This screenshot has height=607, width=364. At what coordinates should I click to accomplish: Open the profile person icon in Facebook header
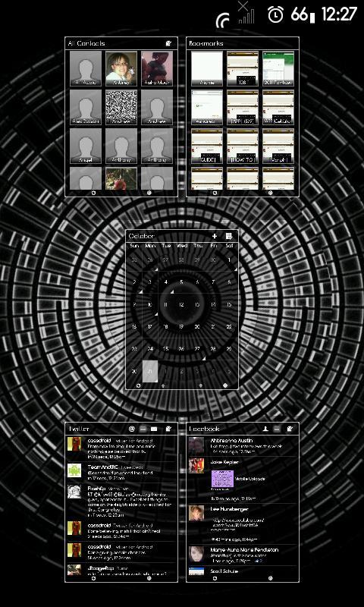click(x=265, y=429)
